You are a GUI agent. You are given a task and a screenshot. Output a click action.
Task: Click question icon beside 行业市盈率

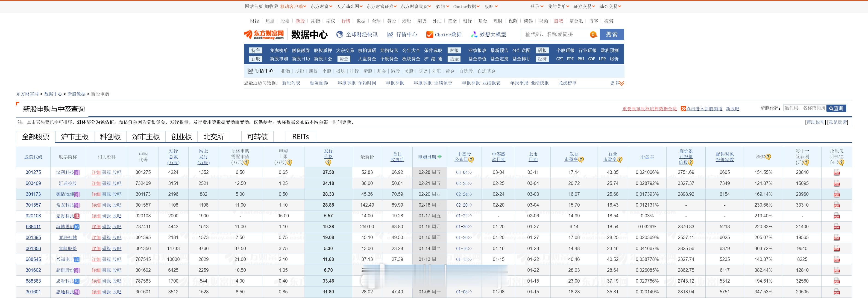click(x=619, y=160)
